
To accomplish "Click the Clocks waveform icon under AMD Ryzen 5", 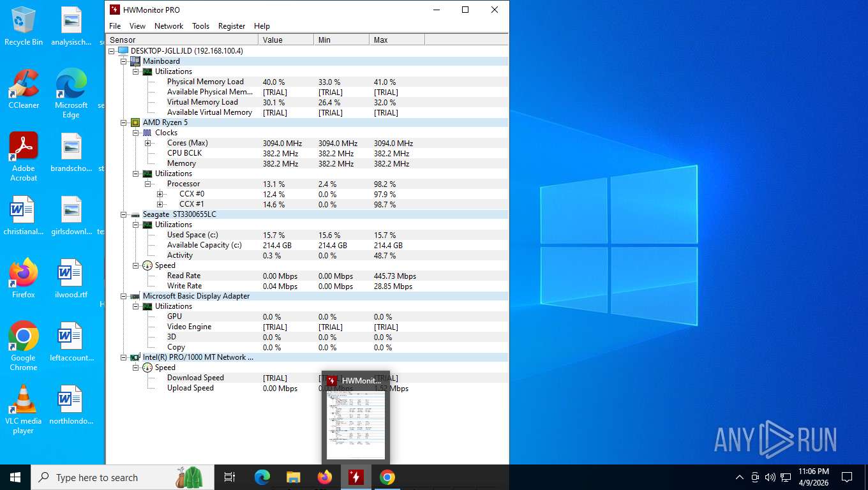I will 147,133.
